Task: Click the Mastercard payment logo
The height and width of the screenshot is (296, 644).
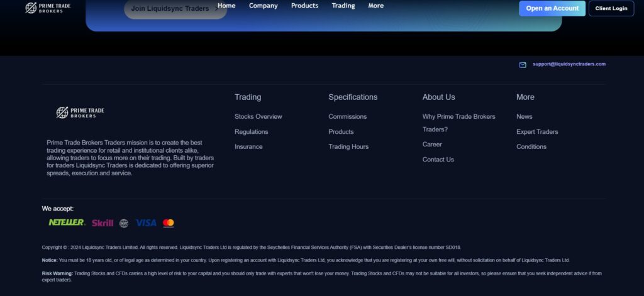Action: [169, 223]
